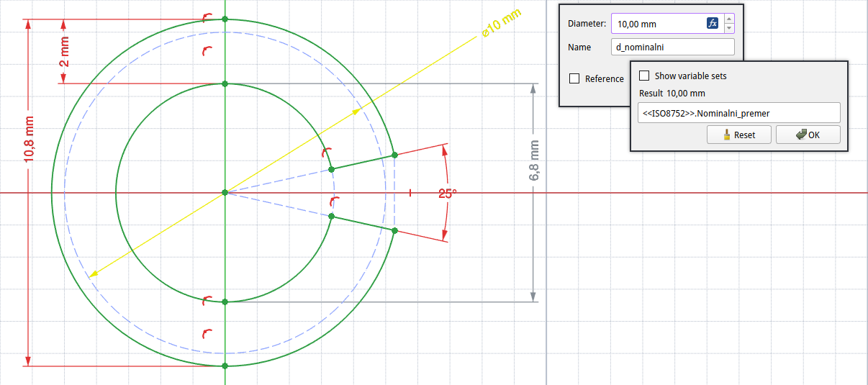Image resolution: width=868 pixels, height=385 pixels.
Task: Click the ISO8752 expression text field
Action: click(738, 113)
